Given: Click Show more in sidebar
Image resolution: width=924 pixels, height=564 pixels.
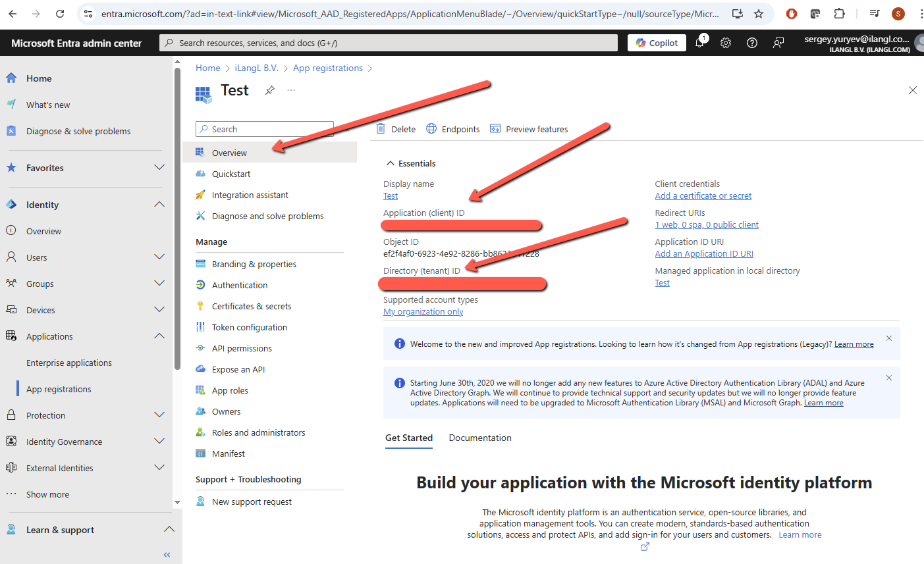Looking at the screenshot, I should pyautogui.click(x=47, y=494).
